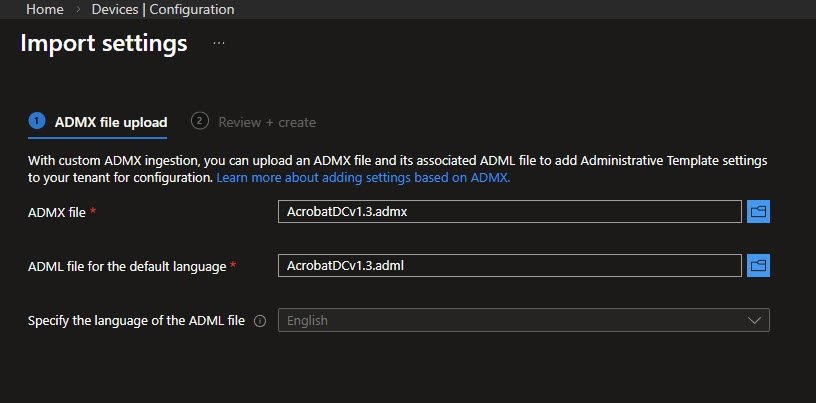Click the 'ADMX file' field label
Image resolution: width=816 pixels, height=403 pixels.
click(58, 212)
